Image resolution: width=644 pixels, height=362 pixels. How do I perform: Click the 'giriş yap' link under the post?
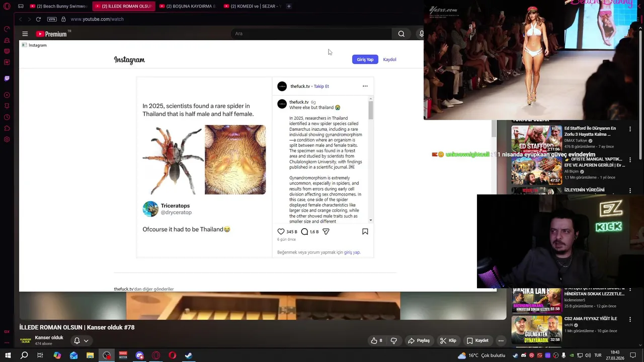click(352, 252)
